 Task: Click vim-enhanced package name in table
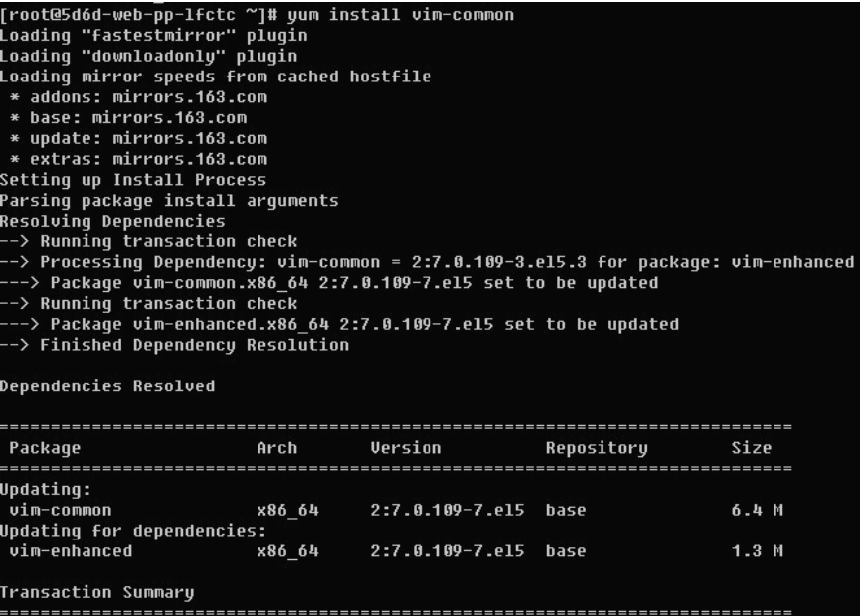coord(71,551)
